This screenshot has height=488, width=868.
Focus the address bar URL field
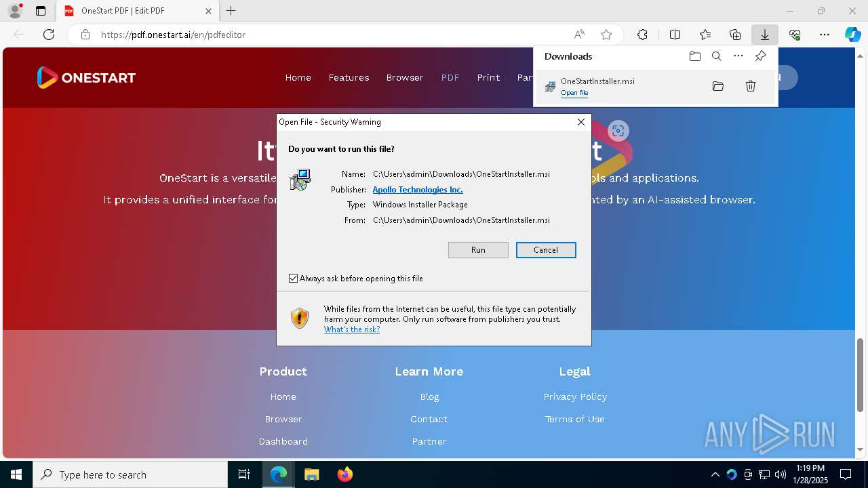(332, 35)
